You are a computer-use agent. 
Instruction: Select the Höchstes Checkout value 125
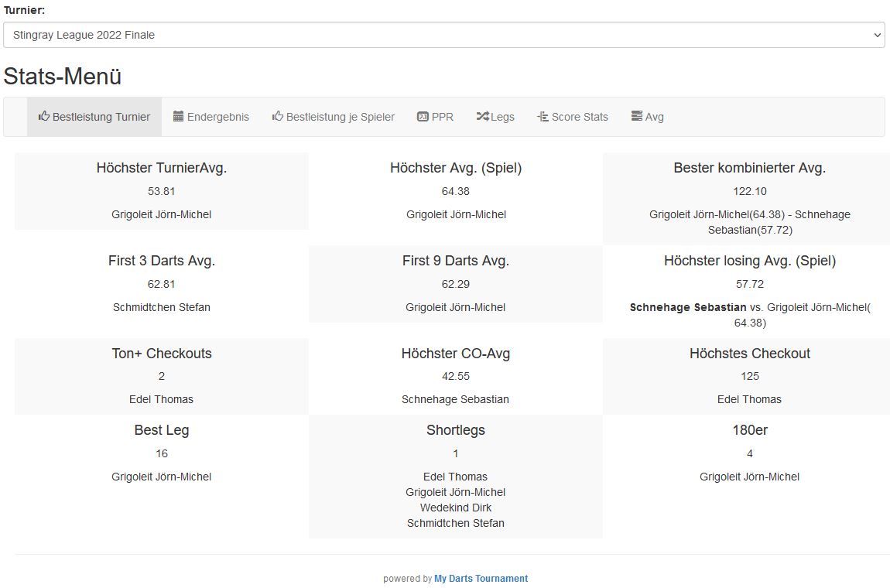pyautogui.click(x=749, y=376)
